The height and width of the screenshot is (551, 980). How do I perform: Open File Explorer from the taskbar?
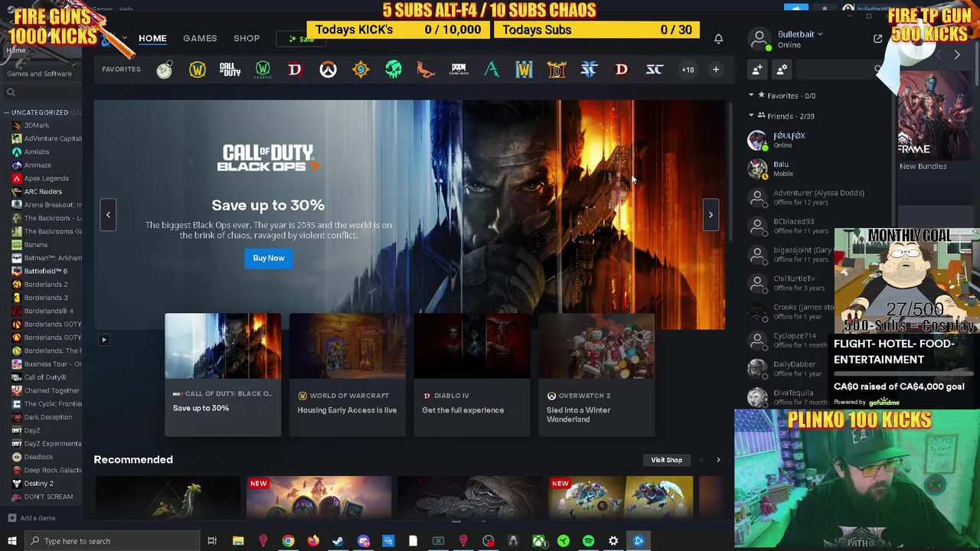tap(238, 541)
